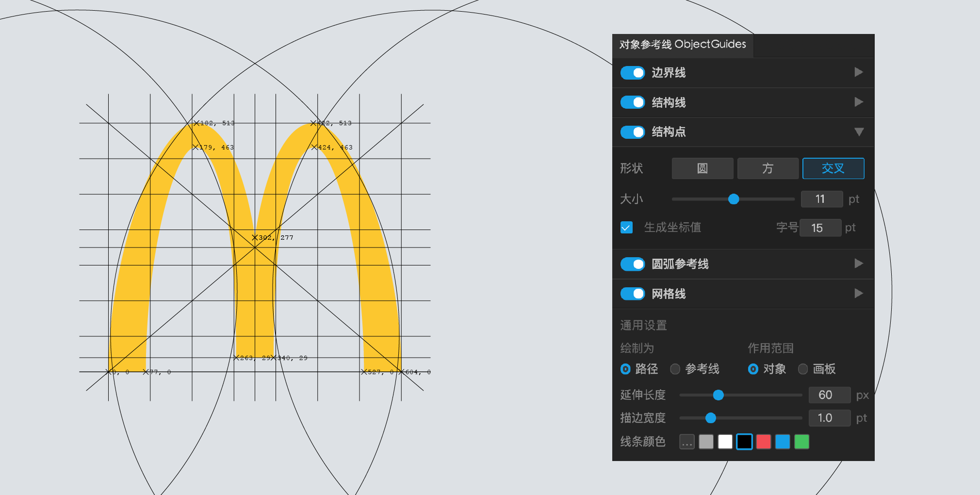Expand the 圆弧参考线 section arrow
This screenshot has height=495, width=980.
pos(859,264)
